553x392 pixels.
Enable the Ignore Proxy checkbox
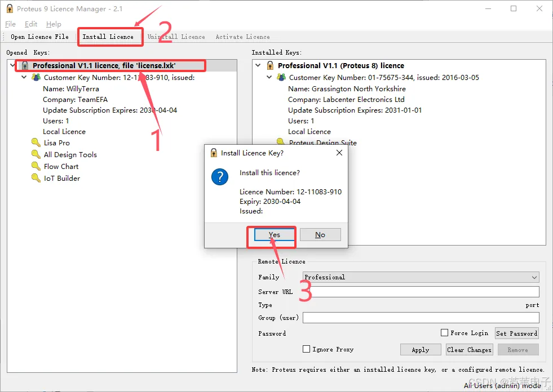click(x=306, y=349)
